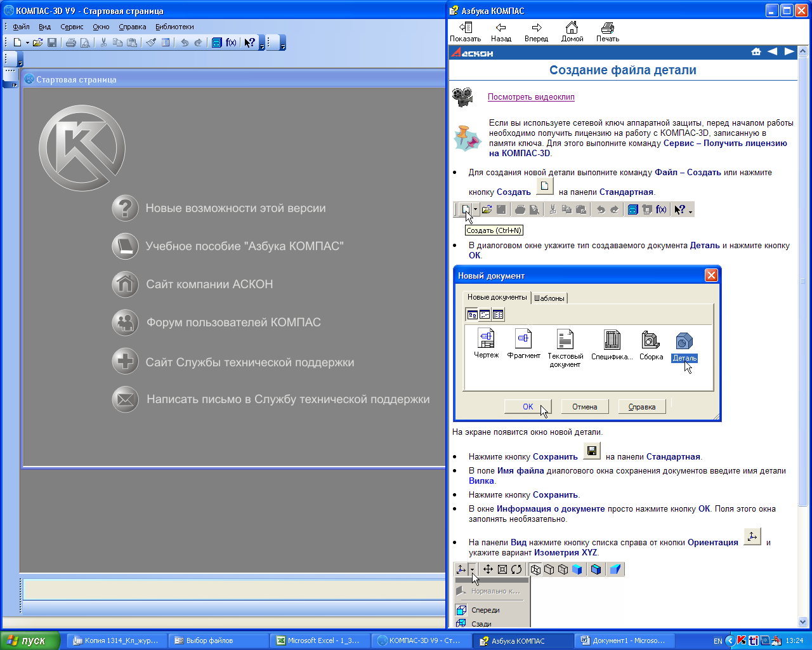
Task: Click the Undo arrow icon
Action: (x=185, y=43)
